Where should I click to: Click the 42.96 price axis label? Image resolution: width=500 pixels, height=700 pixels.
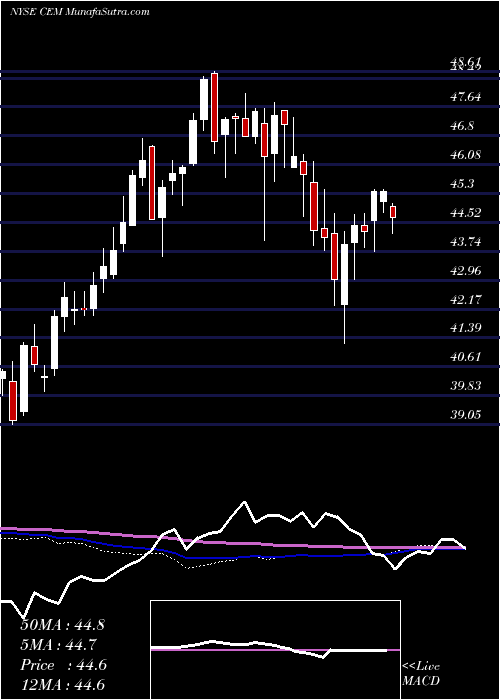466,271
